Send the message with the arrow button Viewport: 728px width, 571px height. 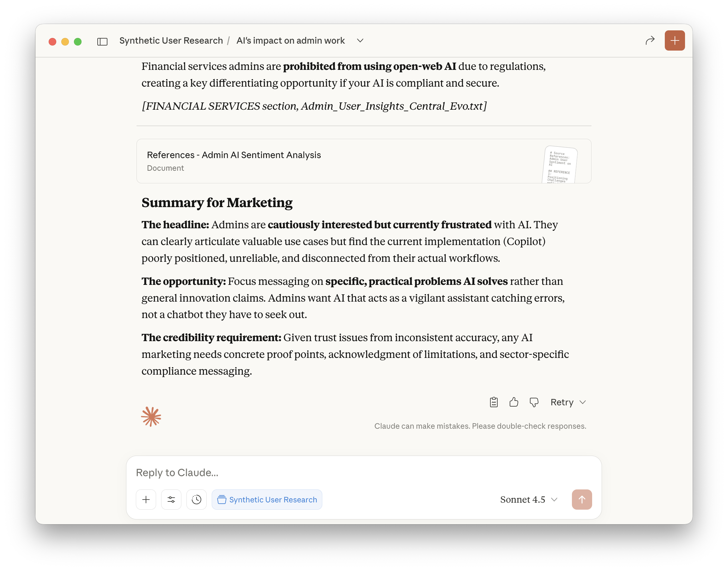point(582,500)
